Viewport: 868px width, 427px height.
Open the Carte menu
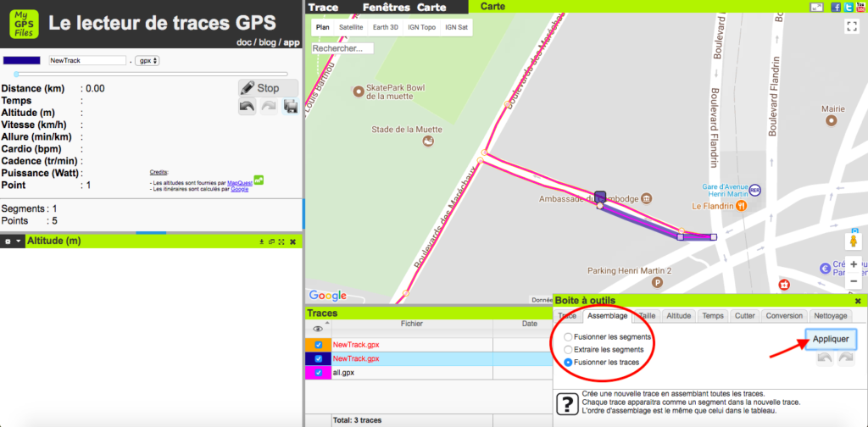pos(431,7)
